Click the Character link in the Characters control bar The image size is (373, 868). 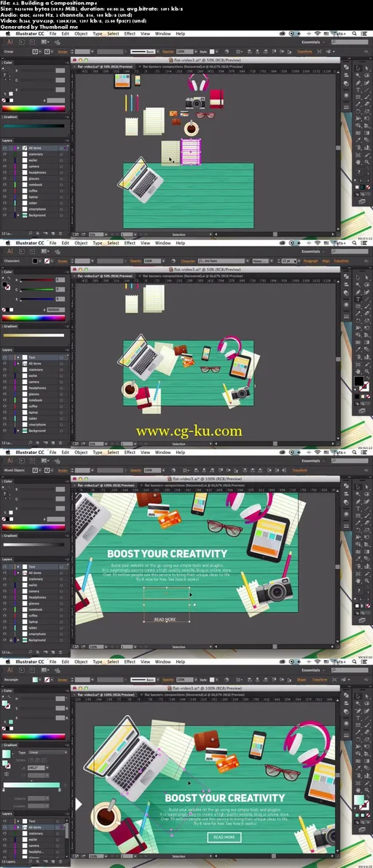pyautogui.click(x=189, y=260)
